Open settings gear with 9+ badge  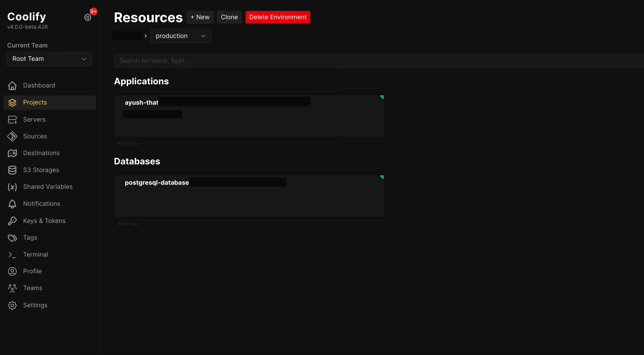(x=88, y=17)
